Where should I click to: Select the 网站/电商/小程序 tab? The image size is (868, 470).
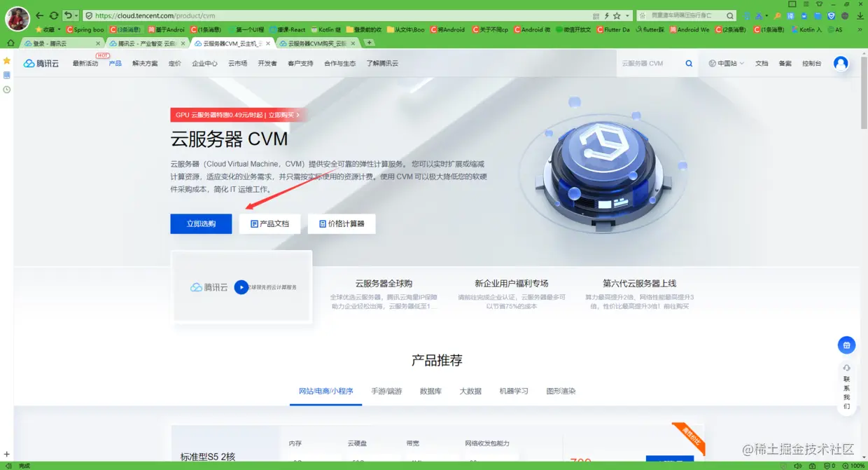tap(325, 391)
